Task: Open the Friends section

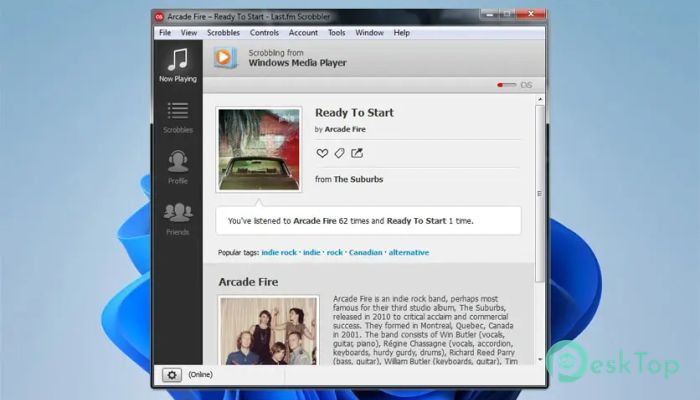Action: [x=178, y=219]
